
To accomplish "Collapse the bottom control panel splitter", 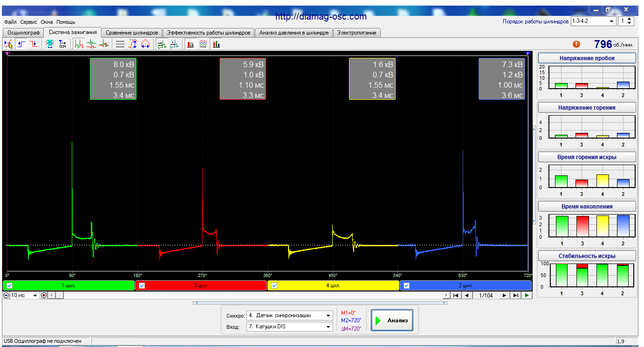I will (321, 303).
